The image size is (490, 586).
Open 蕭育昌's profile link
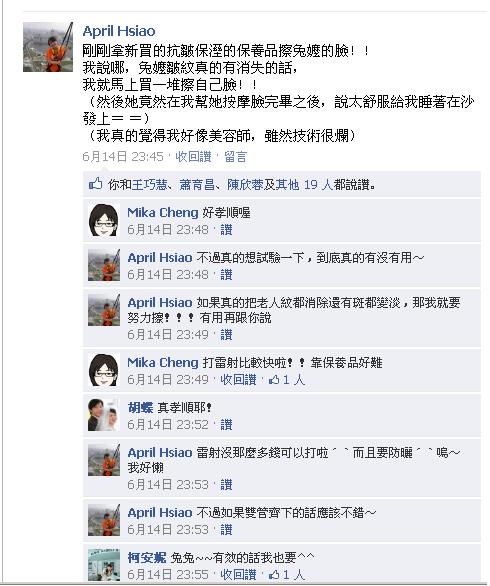tap(197, 184)
